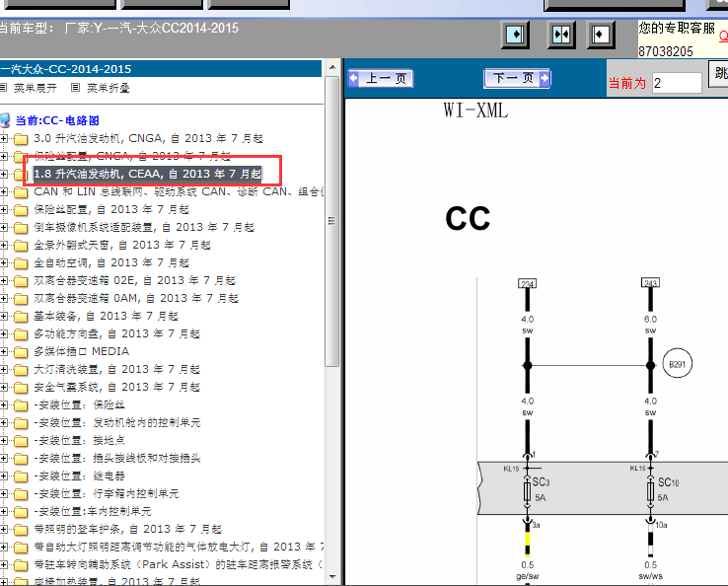Click folder icon of -安装位置: 保险丝
Screen dimensions: 728x586
pyautogui.click(x=21, y=405)
